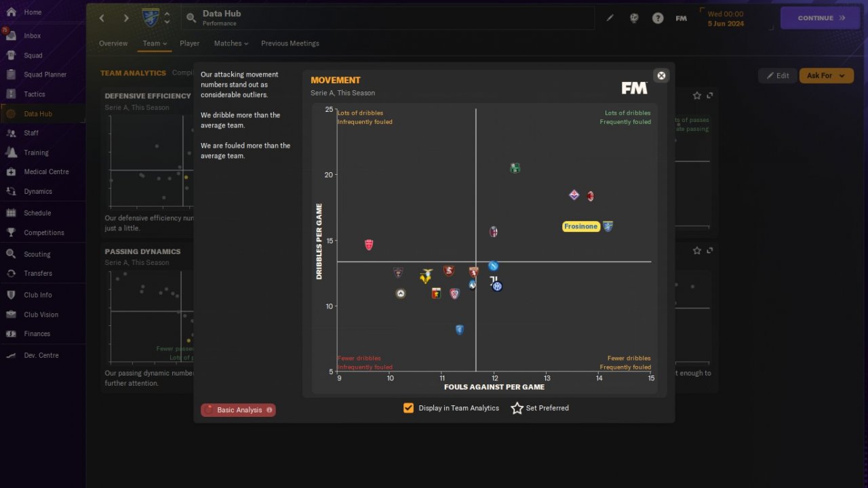This screenshot has height=488, width=868.
Task: Click the "We are fouled more" insight text
Action: 245,150
